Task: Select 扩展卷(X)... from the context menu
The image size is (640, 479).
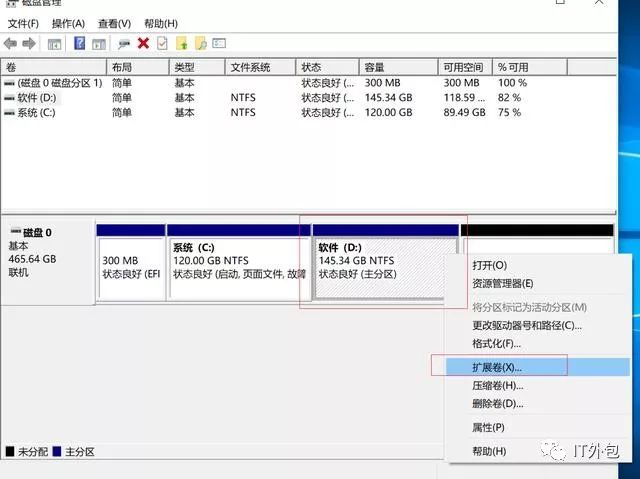Action: (x=539, y=367)
